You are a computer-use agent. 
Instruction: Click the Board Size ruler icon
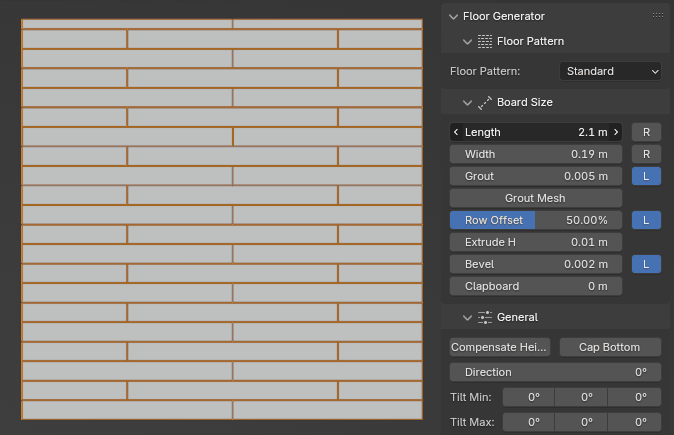(x=485, y=102)
